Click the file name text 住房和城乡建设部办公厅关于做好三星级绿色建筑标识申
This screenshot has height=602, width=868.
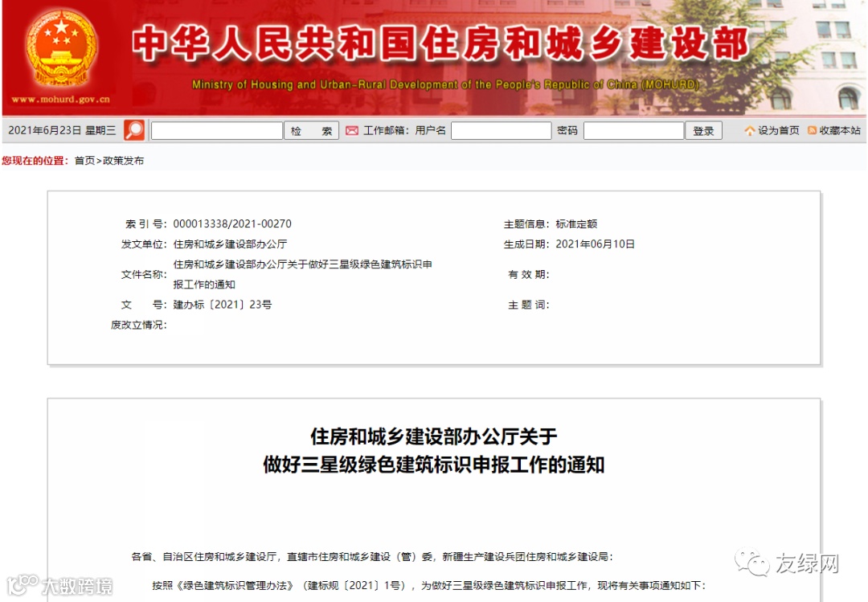pyautogui.click(x=302, y=264)
